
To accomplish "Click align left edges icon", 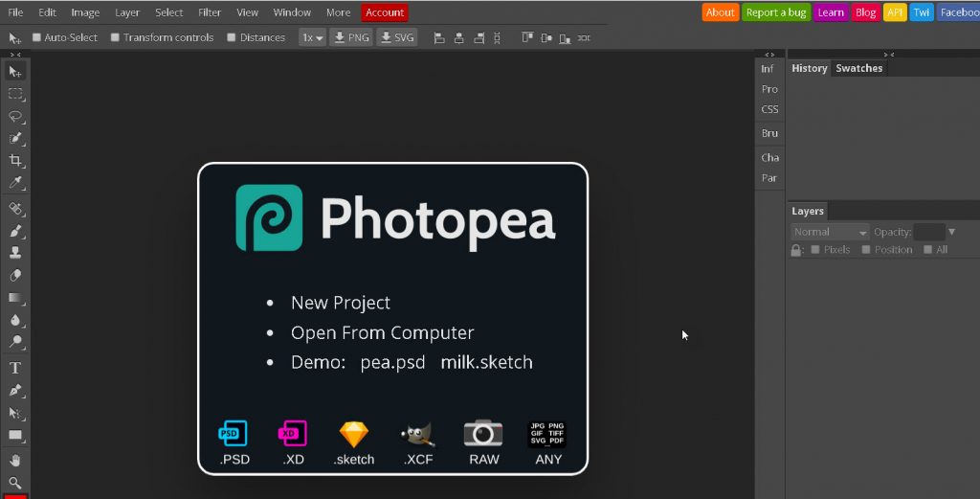I will point(439,38).
